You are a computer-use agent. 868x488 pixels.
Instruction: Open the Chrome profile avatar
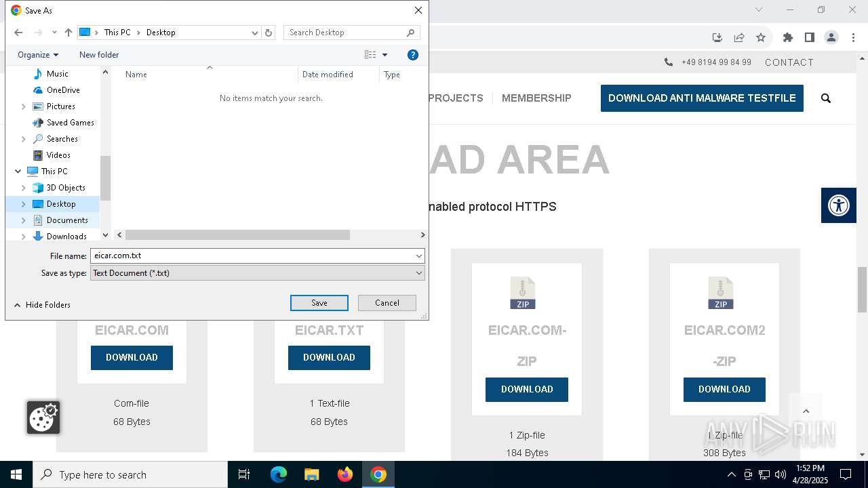pyautogui.click(x=831, y=37)
